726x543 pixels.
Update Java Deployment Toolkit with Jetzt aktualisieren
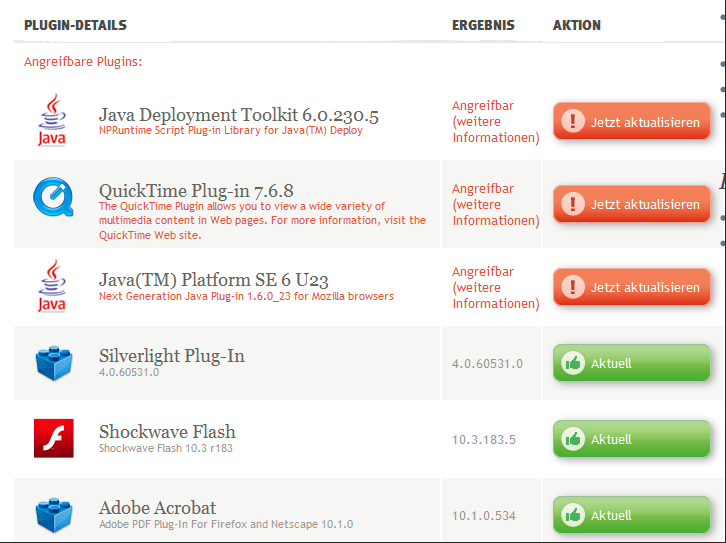pyautogui.click(x=632, y=121)
